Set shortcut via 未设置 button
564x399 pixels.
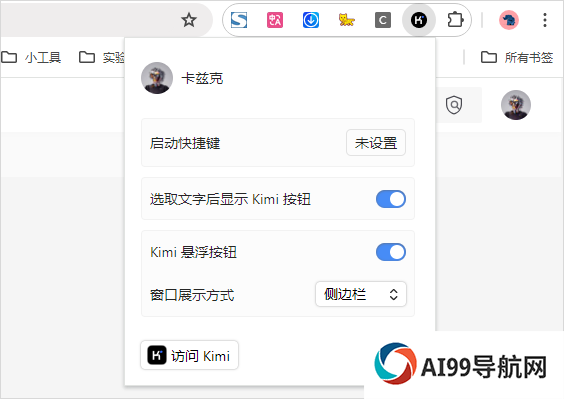(376, 143)
